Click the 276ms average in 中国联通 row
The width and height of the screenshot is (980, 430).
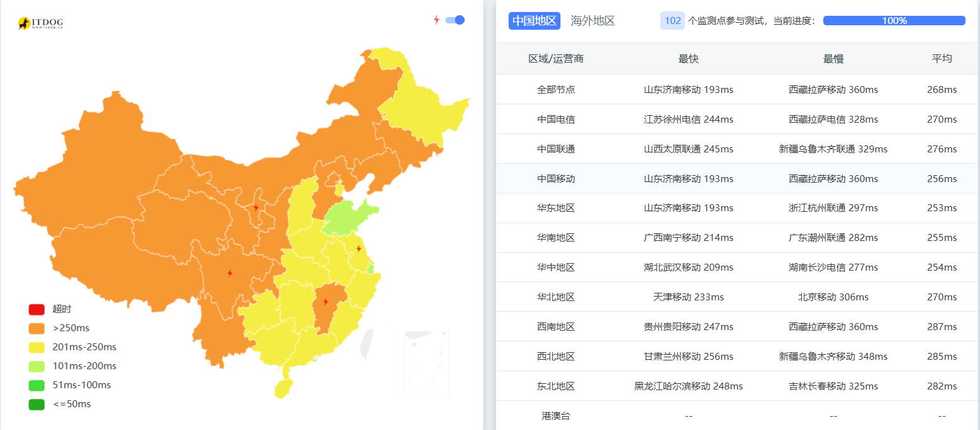(942, 149)
